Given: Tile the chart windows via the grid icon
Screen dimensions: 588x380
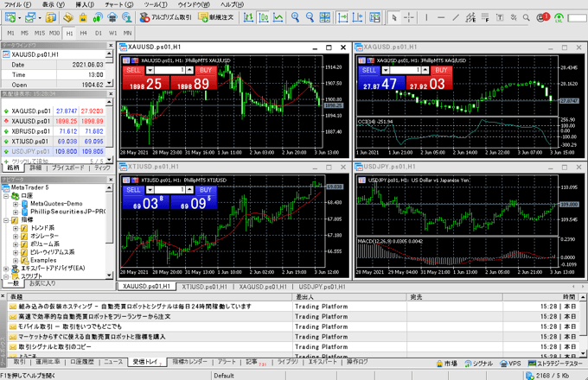Looking at the screenshot, I should [x=325, y=17].
